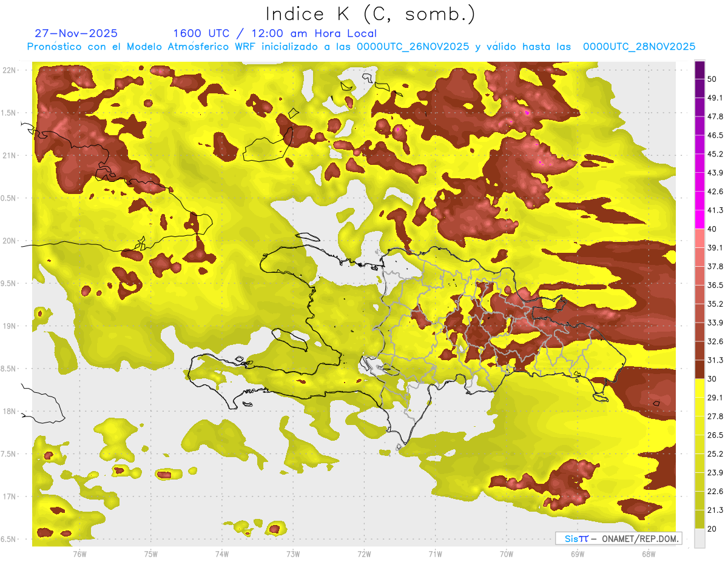Click the "68W" longitude label

coord(649,554)
